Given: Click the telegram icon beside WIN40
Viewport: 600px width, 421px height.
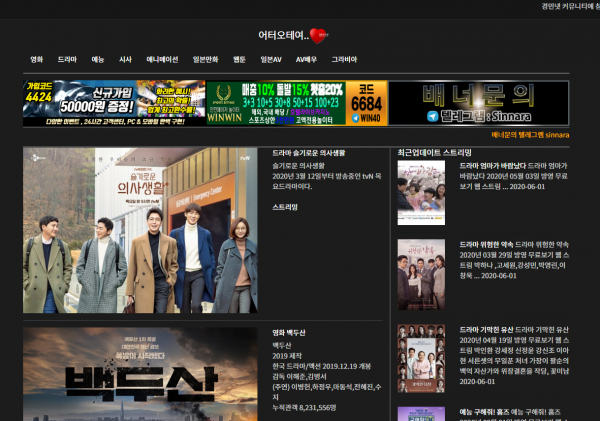Looking at the screenshot, I should coord(355,118).
